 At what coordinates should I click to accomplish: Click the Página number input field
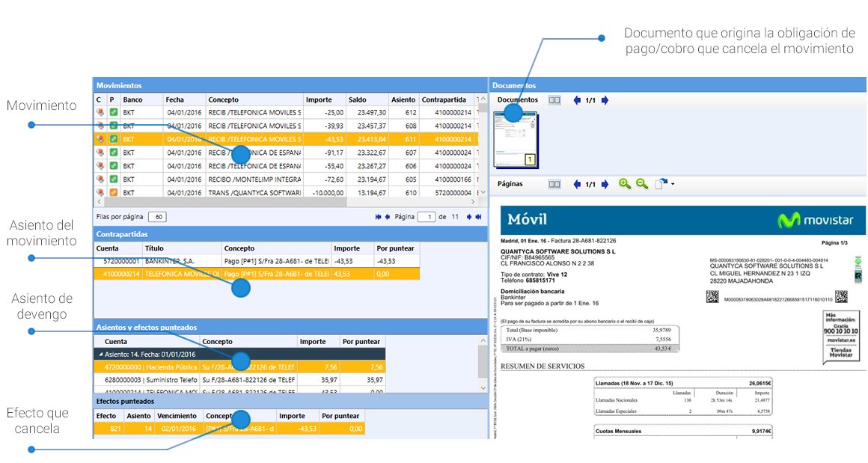click(427, 217)
